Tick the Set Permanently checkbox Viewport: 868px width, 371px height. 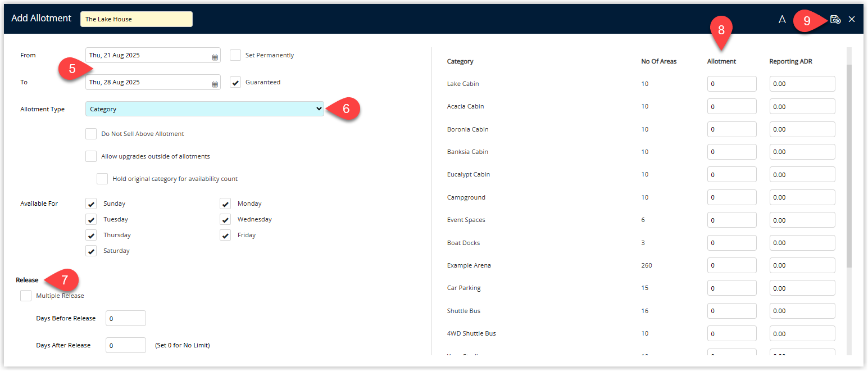[x=235, y=55]
